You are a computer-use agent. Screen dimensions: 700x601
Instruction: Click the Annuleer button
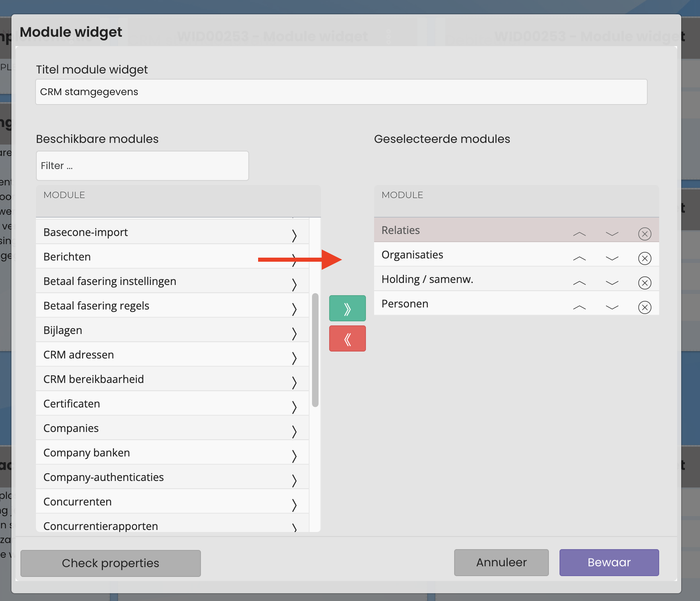pos(501,562)
